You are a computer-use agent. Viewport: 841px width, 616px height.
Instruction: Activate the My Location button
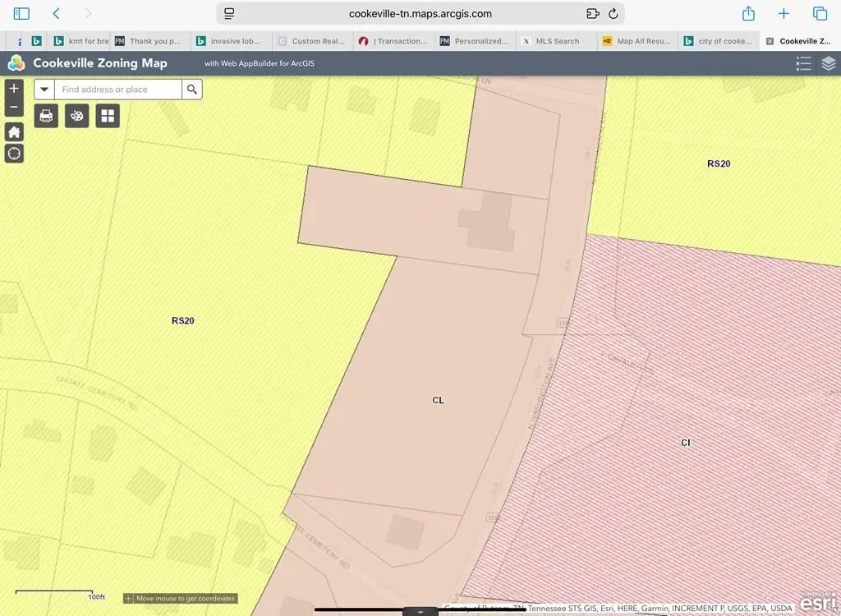pyautogui.click(x=14, y=154)
